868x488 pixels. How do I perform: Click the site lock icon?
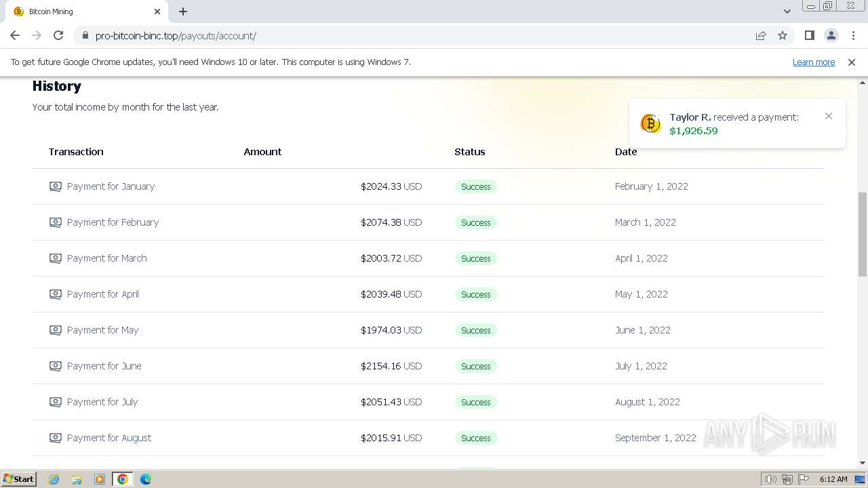[x=85, y=35]
